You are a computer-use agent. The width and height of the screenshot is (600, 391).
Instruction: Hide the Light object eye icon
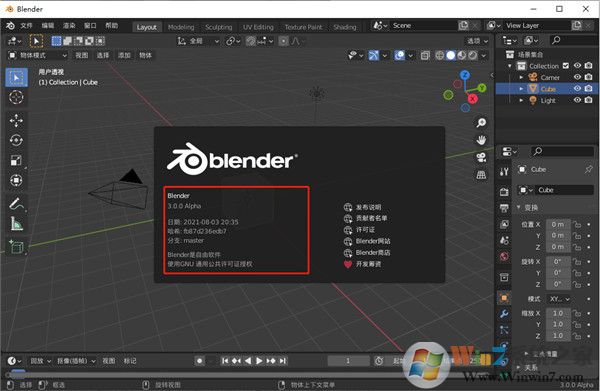(x=577, y=100)
